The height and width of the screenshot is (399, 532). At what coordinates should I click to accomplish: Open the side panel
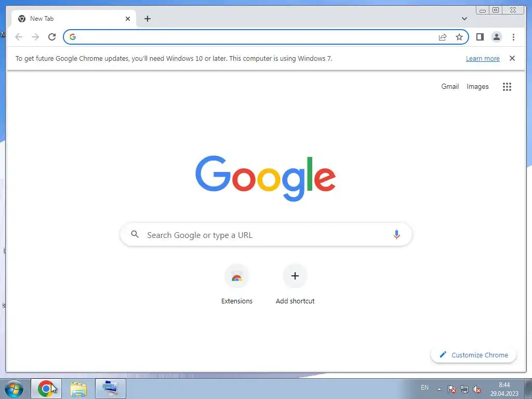tap(480, 37)
